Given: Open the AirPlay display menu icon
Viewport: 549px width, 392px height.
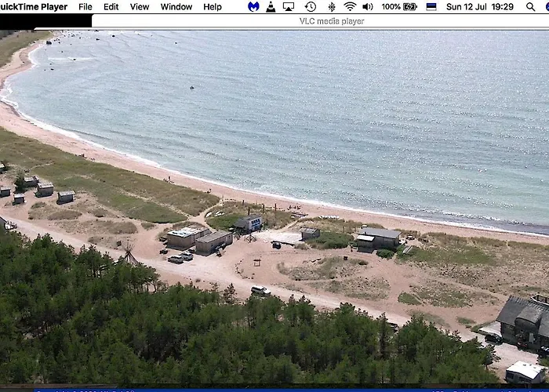Looking at the screenshot, I should tap(289, 7).
